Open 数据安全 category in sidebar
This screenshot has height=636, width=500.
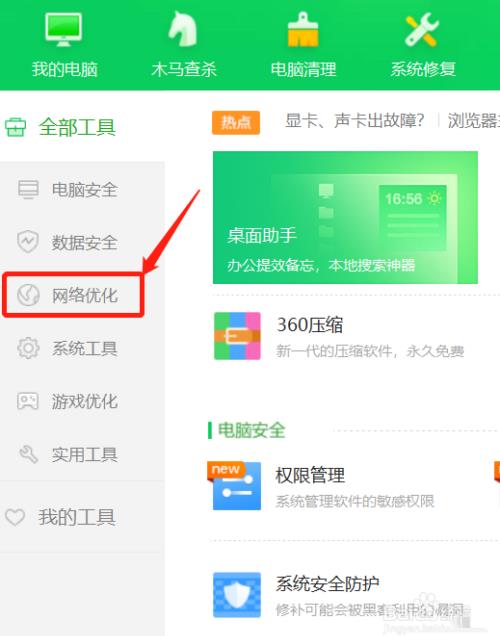(x=84, y=243)
